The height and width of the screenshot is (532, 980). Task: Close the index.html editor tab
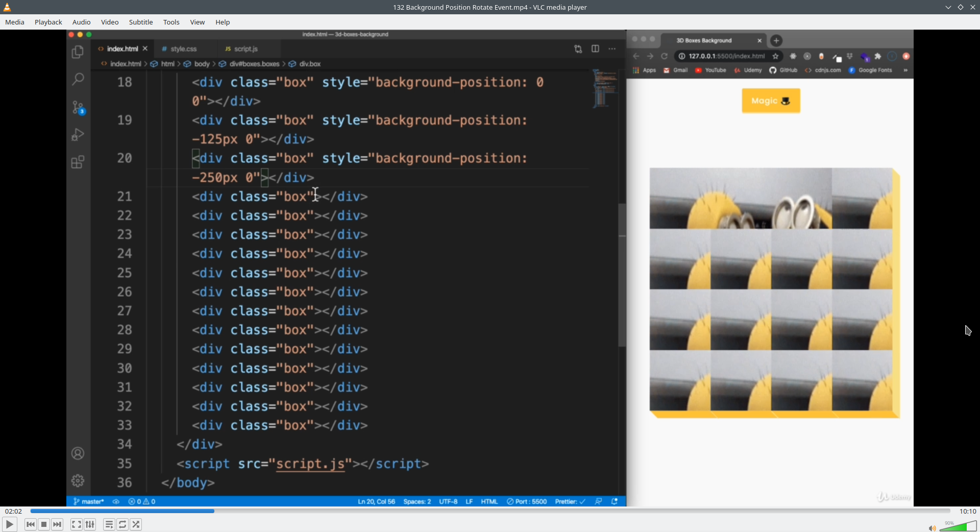point(145,49)
